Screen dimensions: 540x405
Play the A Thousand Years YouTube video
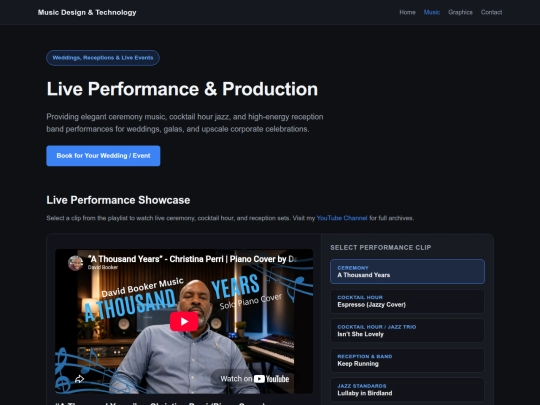pos(184,321)
